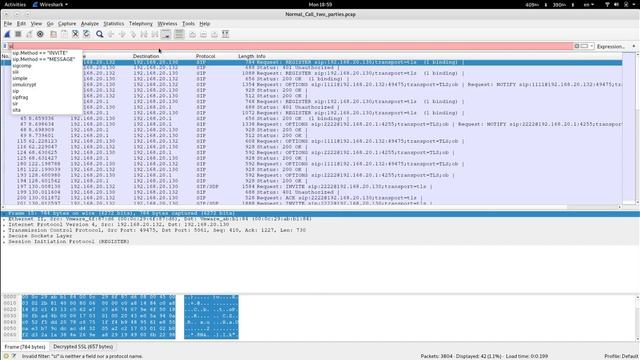The image size is (640, 360).
Task: Open the Activities overview
Action: pyautogui.click(x=15, y=4)
